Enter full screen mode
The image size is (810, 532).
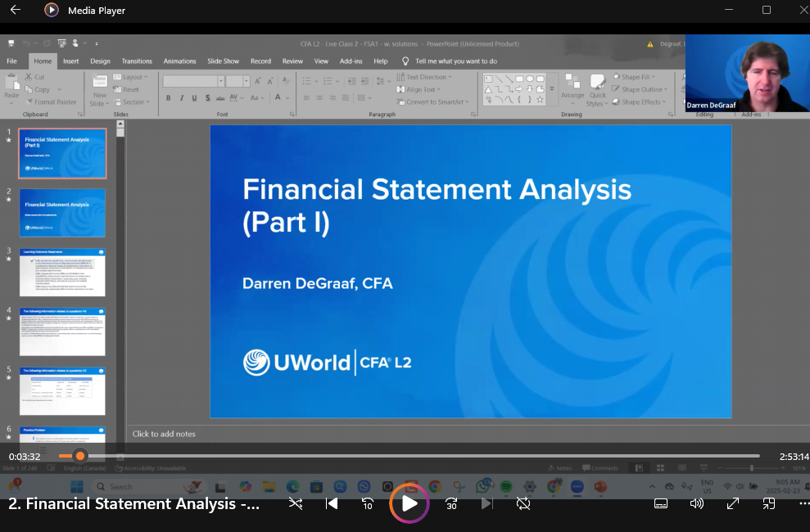733,503
